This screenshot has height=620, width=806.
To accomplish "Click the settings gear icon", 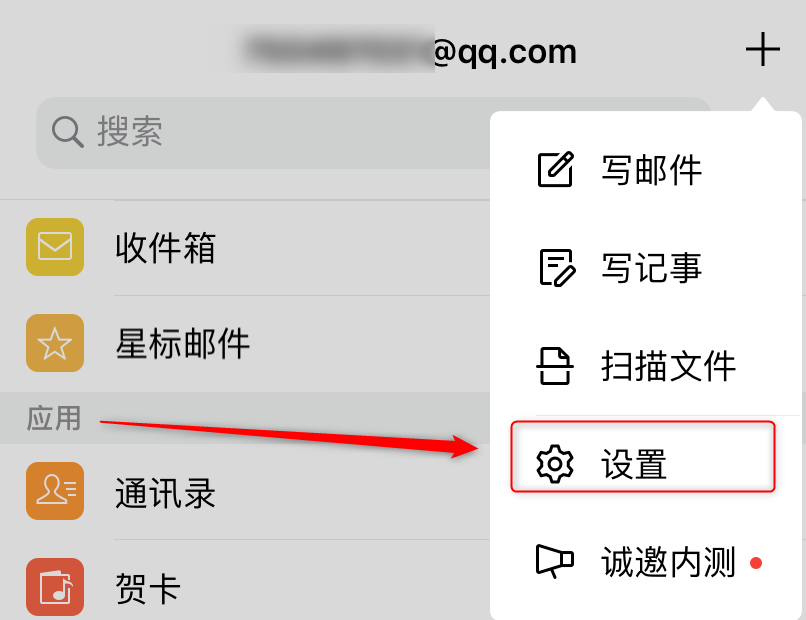I will tap(555, 464).
